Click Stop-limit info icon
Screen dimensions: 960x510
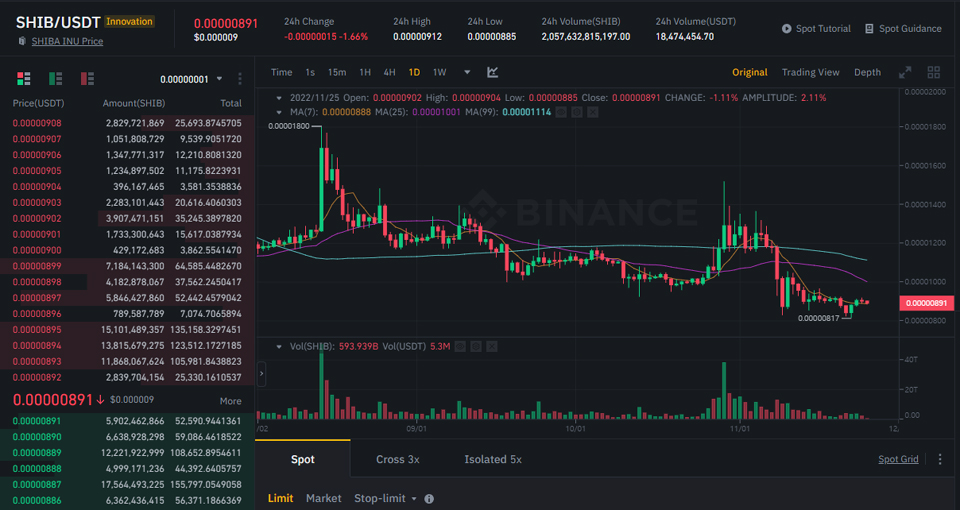pos(429,498)
